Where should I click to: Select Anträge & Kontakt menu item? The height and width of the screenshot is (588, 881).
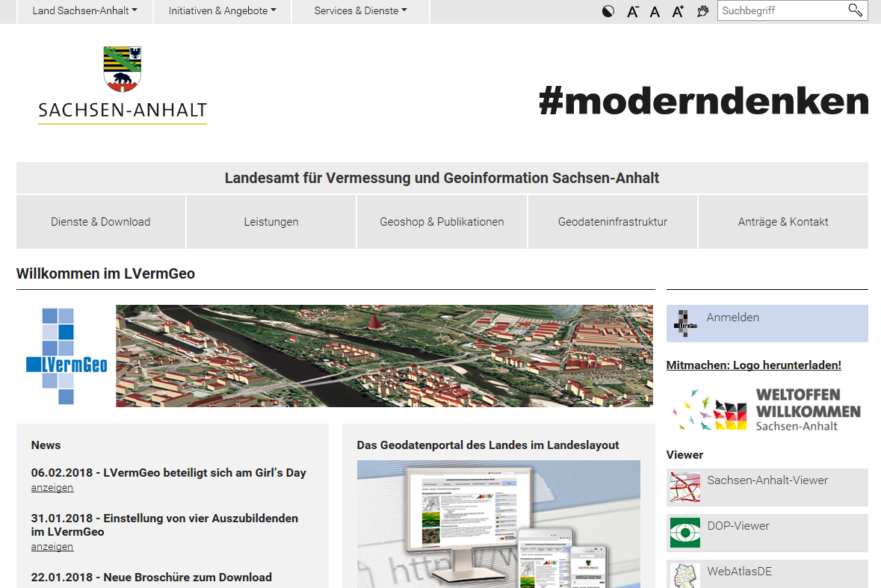click(783, 222)
